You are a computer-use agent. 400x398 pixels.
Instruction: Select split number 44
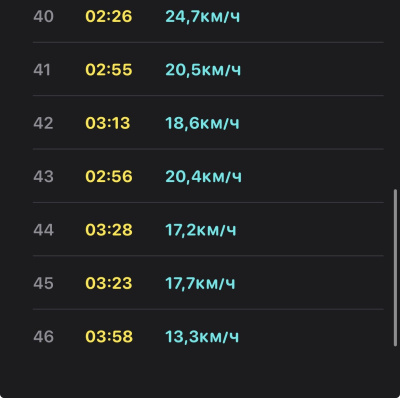pos(43,230)
